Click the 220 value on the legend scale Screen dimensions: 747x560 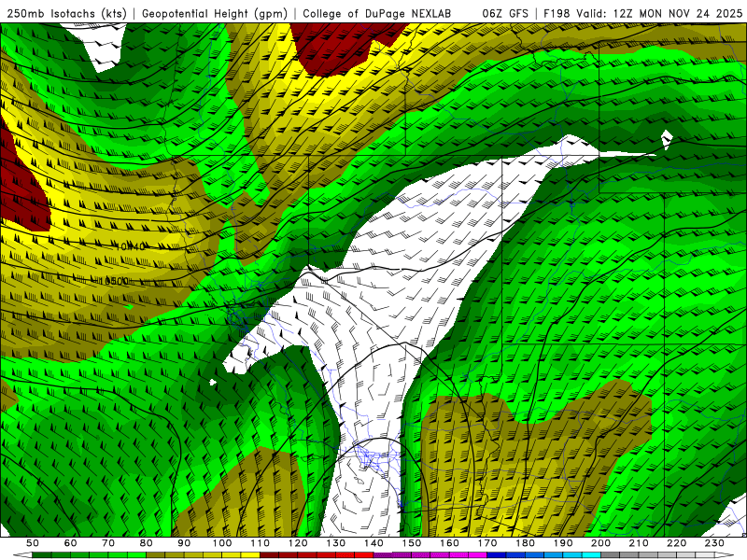tap(677, 543)
